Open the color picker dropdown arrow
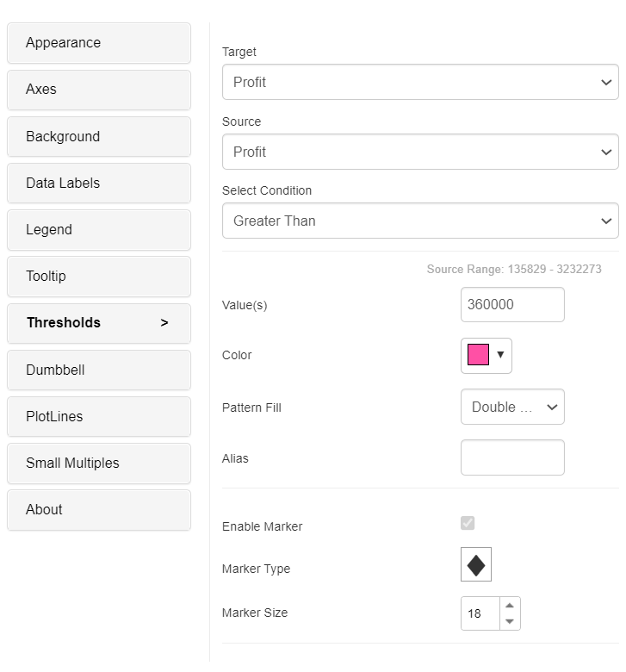Screen dimensions: 626x672 tap(500, 355)
